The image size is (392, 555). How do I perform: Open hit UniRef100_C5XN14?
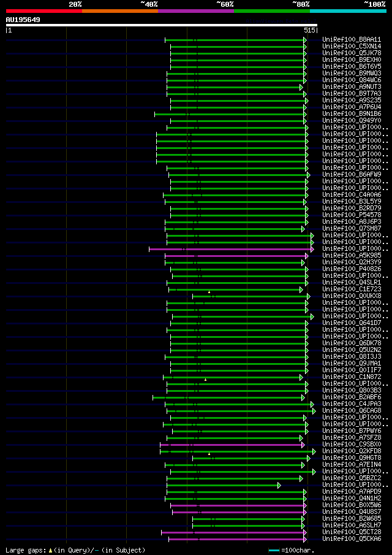[352, 47]
